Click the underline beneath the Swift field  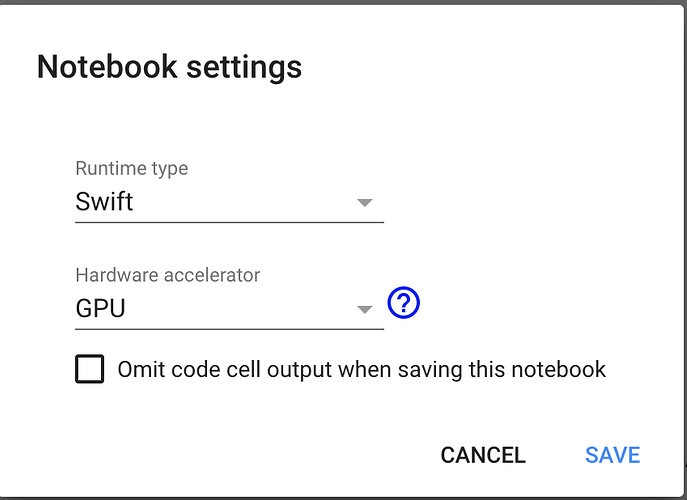tap(229, 222)
